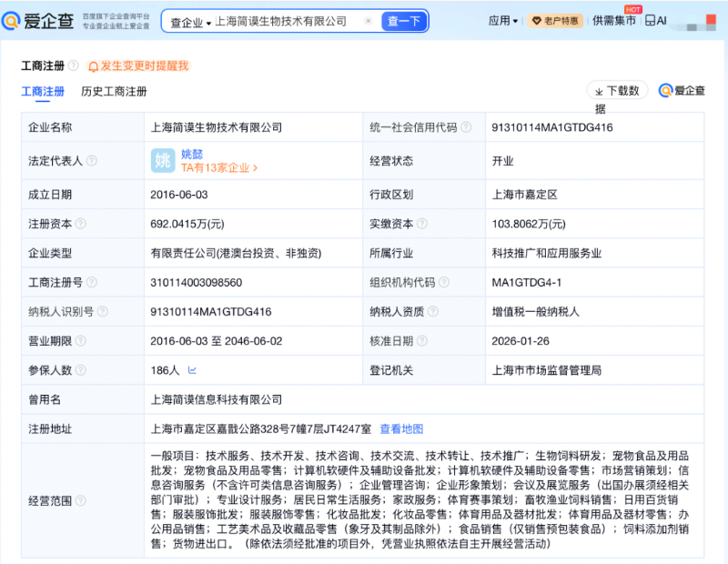Open the AI feature in the top bar
Image resolution: width=728 pixels, height=564 pixels.
point(657,20)
